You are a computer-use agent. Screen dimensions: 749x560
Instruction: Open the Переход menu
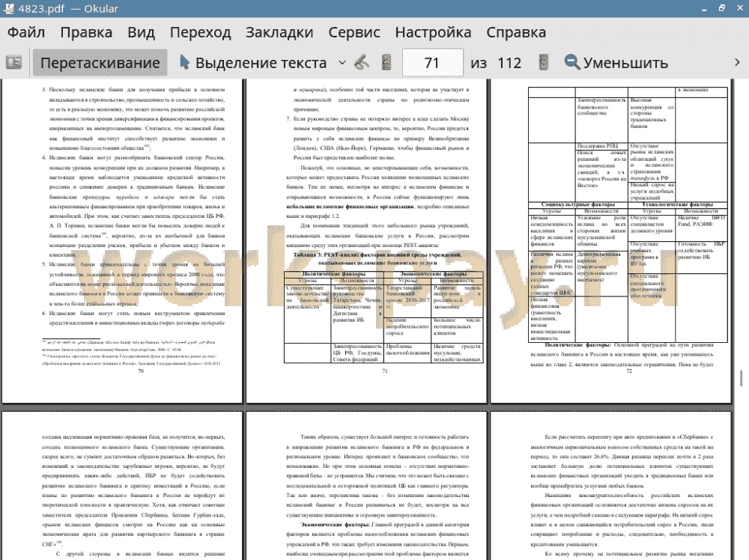pyautogui.click(x=201, y=32)
